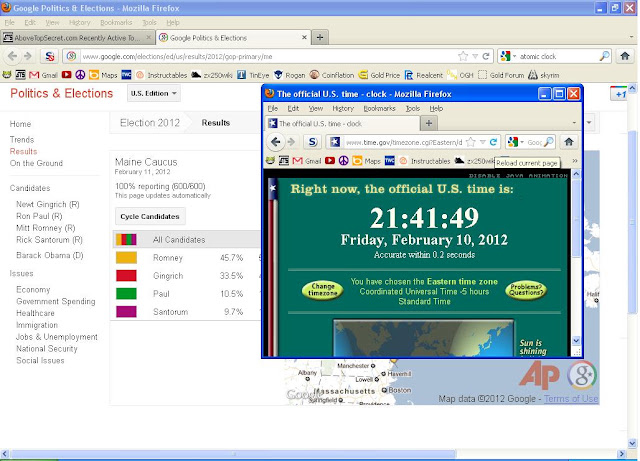
Task: Click S toolbar icon in time.gov window
Action: click(x=312, y=142)
